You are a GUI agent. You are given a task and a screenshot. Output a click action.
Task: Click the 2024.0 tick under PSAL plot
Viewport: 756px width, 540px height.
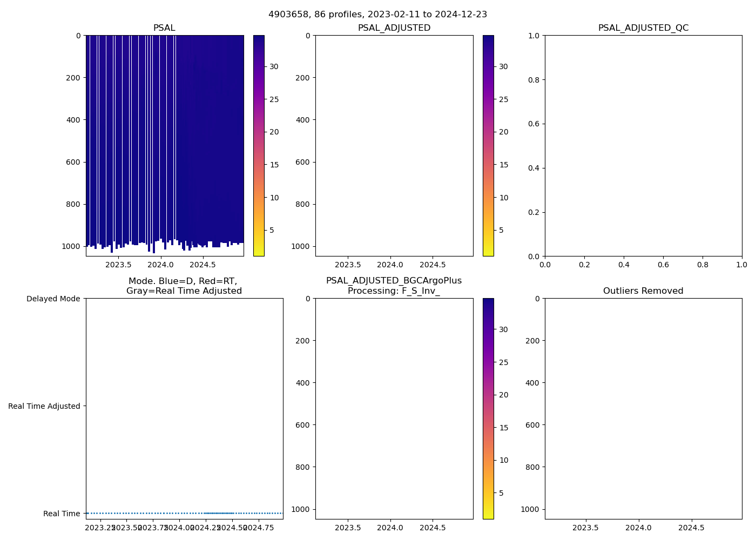[160, 265]
